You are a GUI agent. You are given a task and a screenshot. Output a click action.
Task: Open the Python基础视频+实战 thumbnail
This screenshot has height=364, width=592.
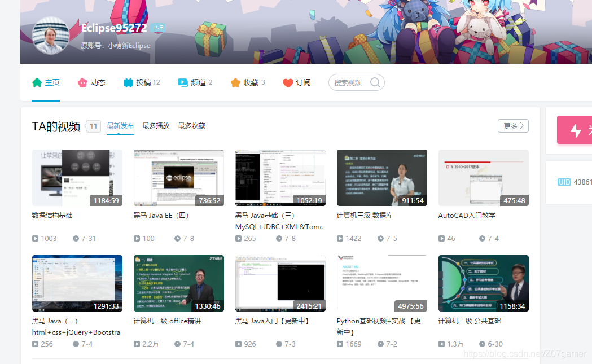[x=382, y=283]
